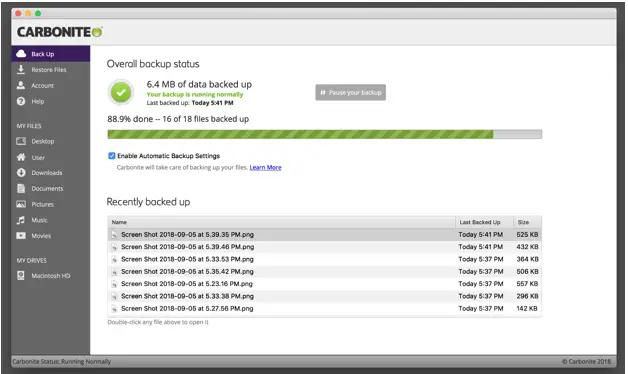Click the backup progress bar
This screenshot has width=628, height=374.
coord(324,134)
